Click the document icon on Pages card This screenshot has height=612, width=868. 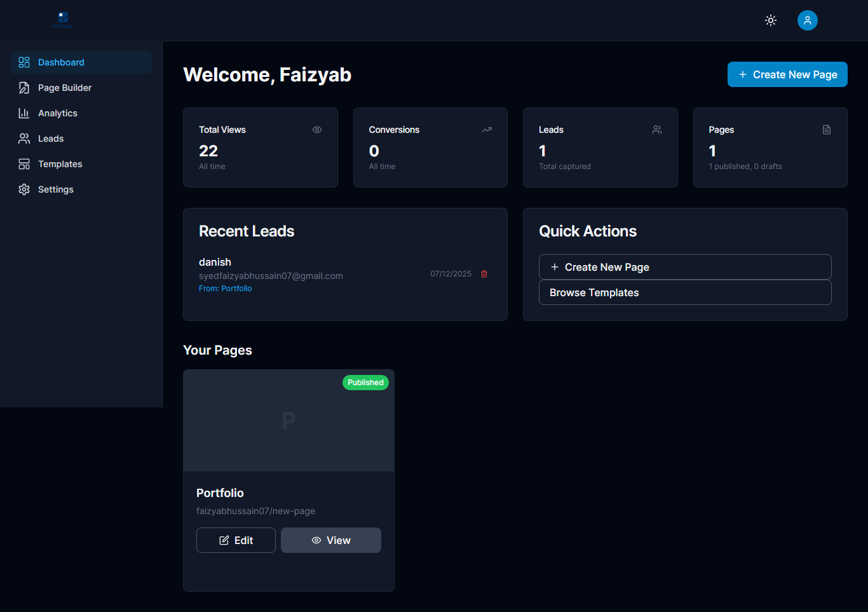[x=826, y=129]
